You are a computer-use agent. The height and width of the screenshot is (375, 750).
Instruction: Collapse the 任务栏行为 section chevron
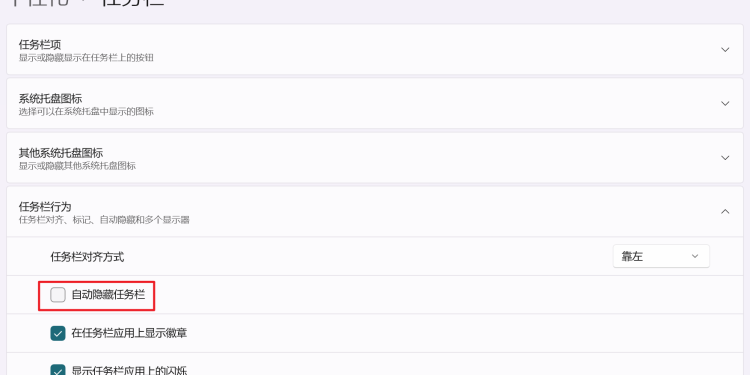(x=725, y=211)
